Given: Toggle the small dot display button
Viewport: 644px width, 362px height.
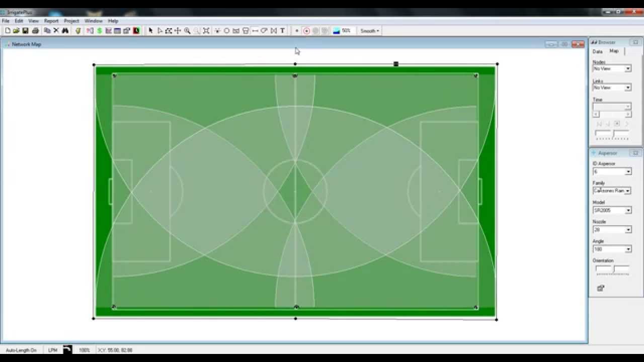Looking at the screenshot, I should pos(297,31).
